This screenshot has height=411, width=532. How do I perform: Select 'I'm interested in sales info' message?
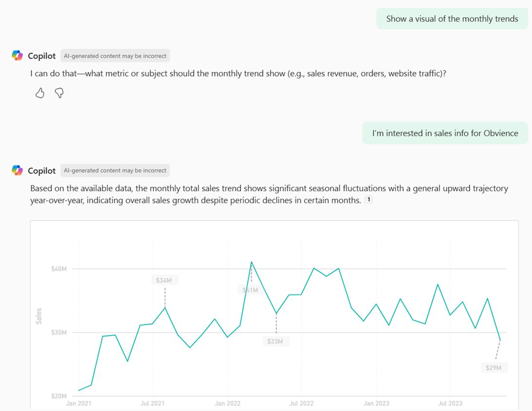tap(445, 133)
